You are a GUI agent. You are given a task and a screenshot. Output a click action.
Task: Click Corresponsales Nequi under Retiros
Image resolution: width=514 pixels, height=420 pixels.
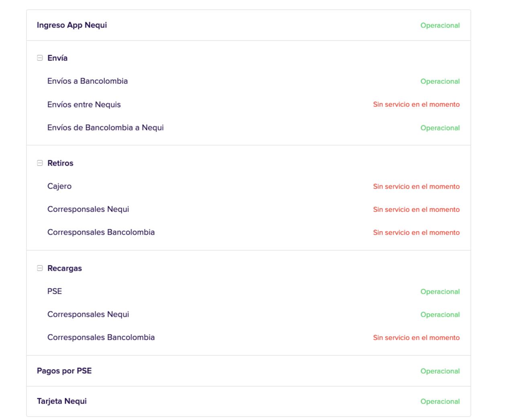(88, 209)
